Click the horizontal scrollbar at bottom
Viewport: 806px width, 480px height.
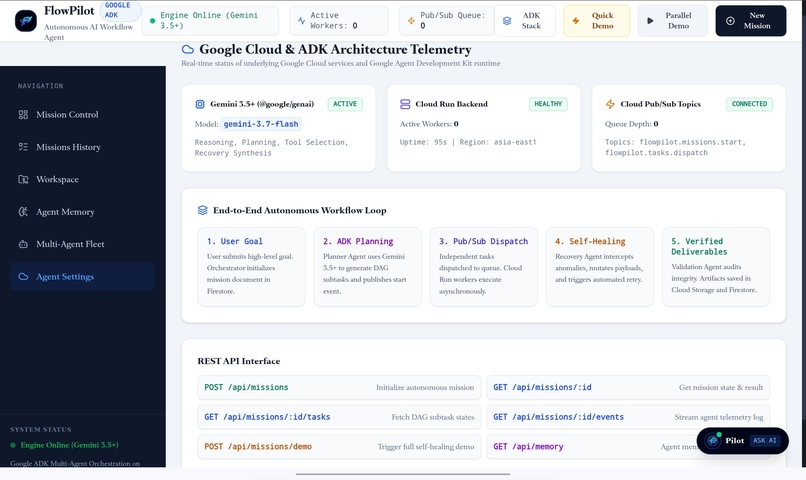(x=403, y=474)
